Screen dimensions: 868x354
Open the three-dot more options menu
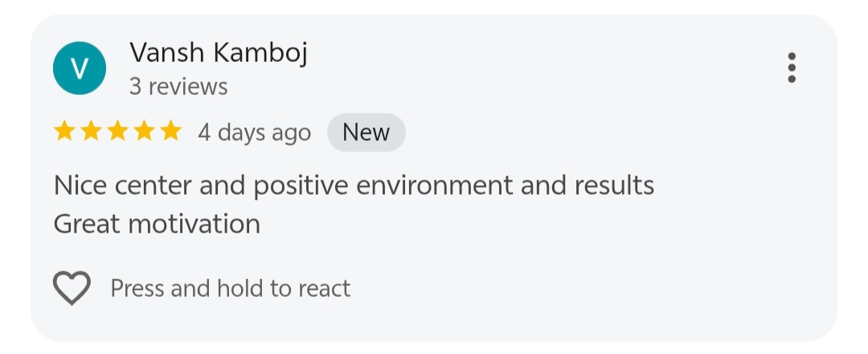792,68
